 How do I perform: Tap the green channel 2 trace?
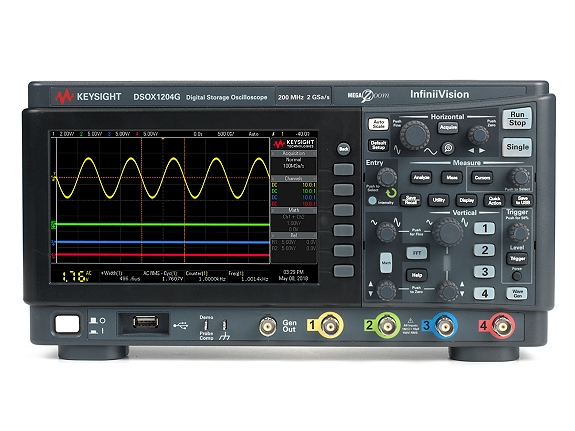[162, 224]
